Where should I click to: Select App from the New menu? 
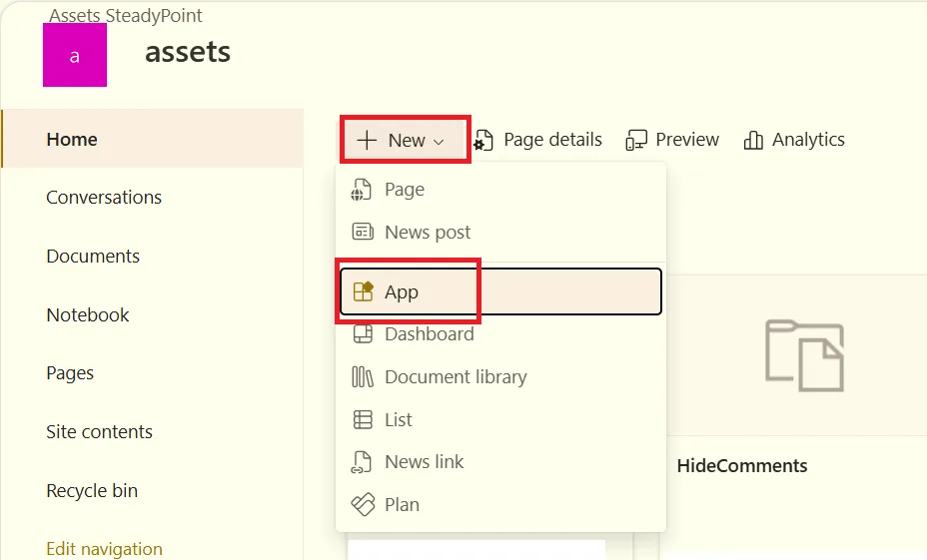(500, 291)
